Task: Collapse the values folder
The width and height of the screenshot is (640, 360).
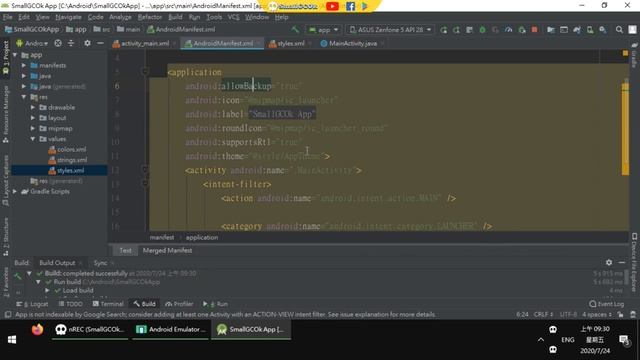Action: 33,139
